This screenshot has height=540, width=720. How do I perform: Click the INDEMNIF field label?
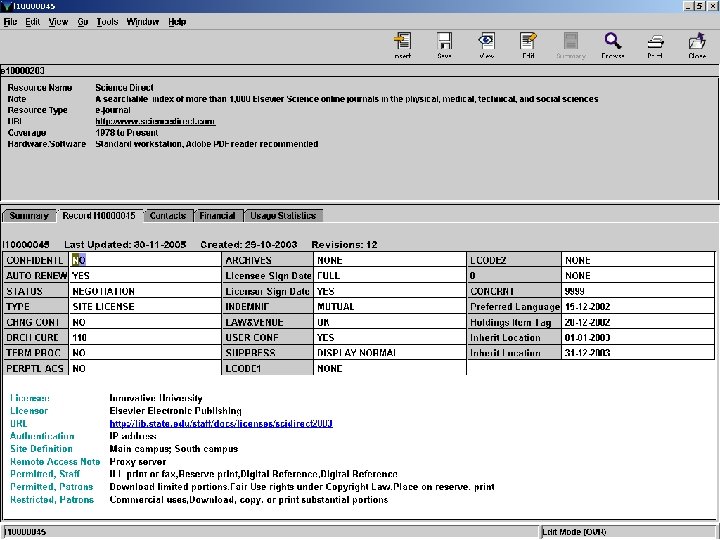pos(268,306)
